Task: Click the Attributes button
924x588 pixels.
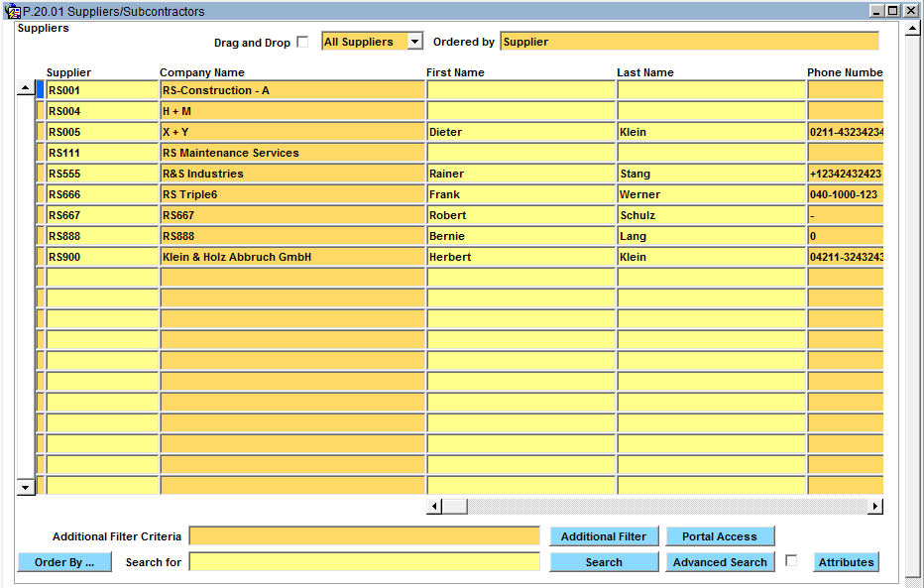Action: pos(847,562)
